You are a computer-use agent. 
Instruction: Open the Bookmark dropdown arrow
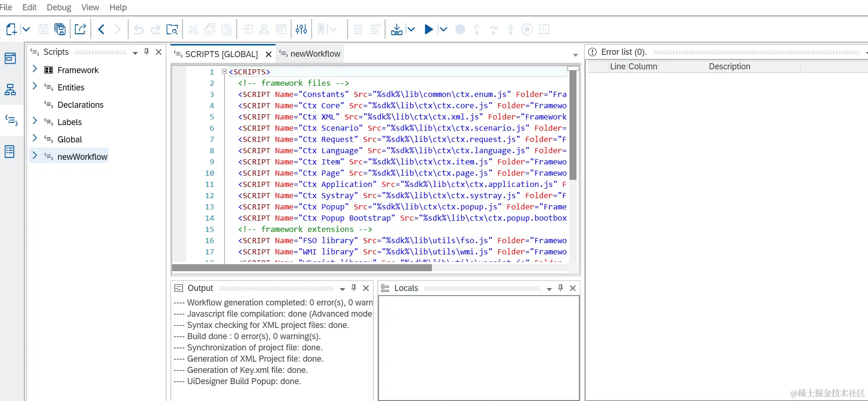tap(333, 29)
